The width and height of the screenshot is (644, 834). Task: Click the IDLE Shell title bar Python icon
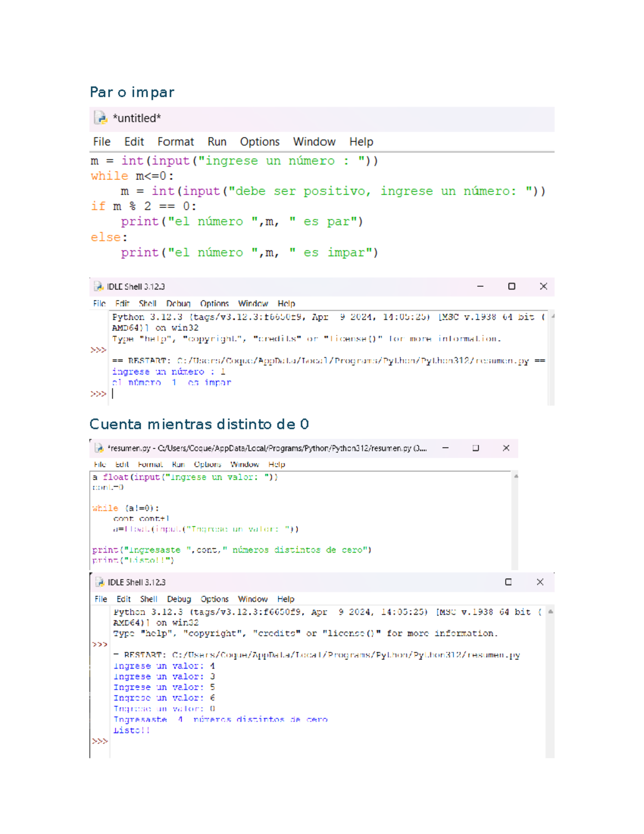99,286
